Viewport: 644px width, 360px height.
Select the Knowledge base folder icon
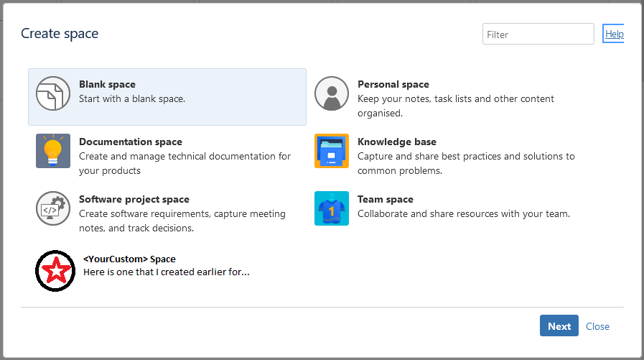point(332,151)
